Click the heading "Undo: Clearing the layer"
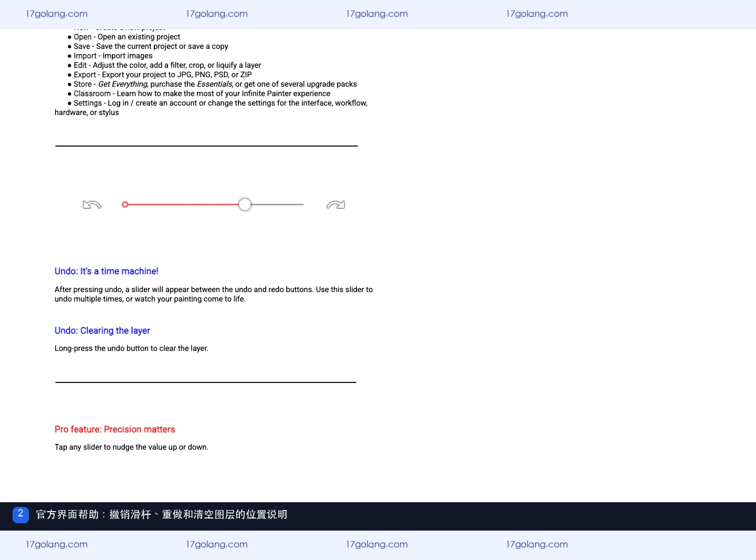Image resolution: width=756 pixels, height=560 pixels. [102, 330]
